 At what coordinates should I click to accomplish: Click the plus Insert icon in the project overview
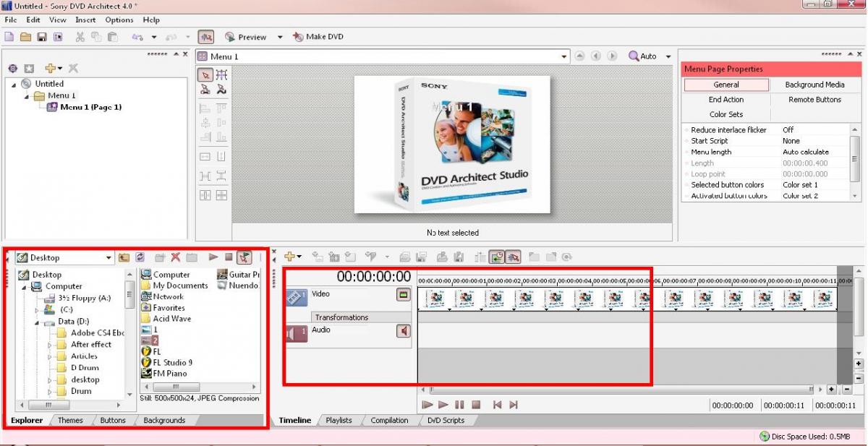pyautogui.click(x=50, y=68)
